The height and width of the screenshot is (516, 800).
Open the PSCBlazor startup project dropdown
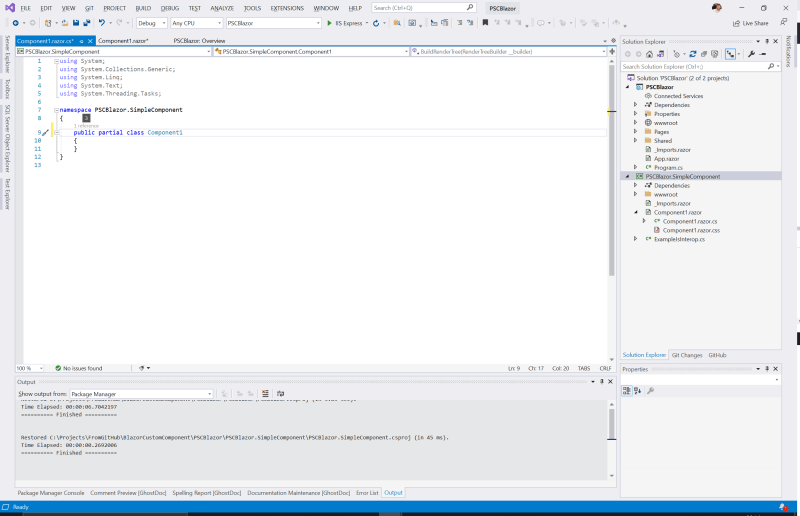273,23
